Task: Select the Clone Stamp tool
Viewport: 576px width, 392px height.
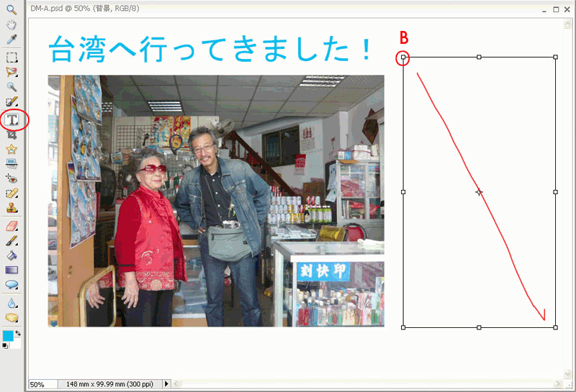Action: (x=12, y=209)
